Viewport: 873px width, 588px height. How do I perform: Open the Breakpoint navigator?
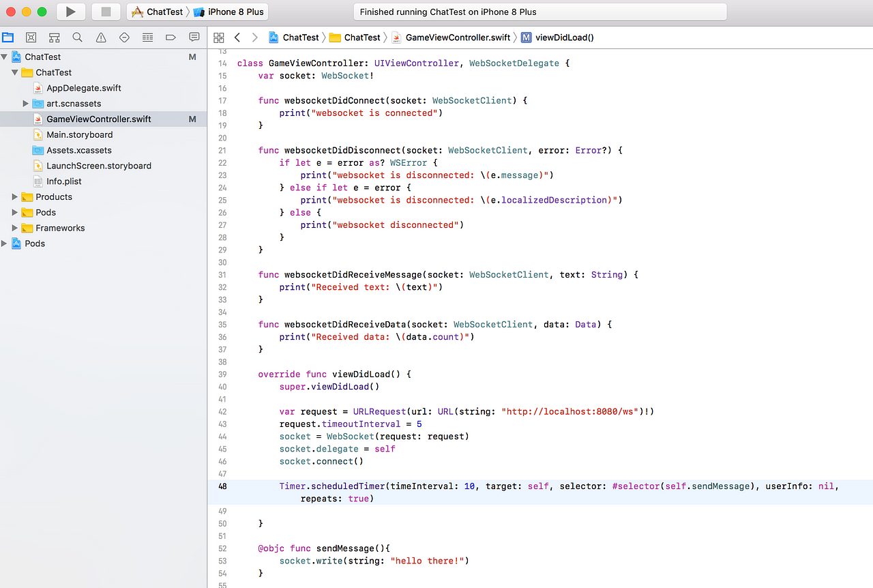click(x=171, y=38)
